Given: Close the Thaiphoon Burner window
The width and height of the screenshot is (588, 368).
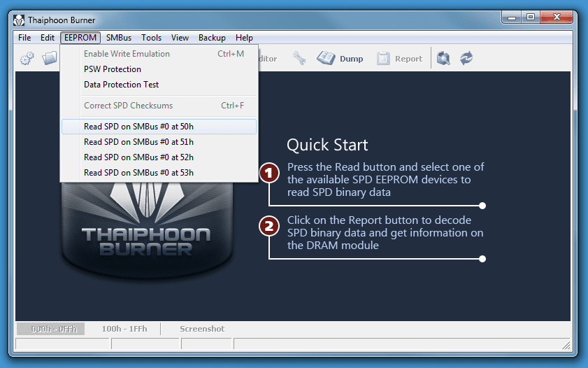Looking at the screenshot, I should click(557, 17).
